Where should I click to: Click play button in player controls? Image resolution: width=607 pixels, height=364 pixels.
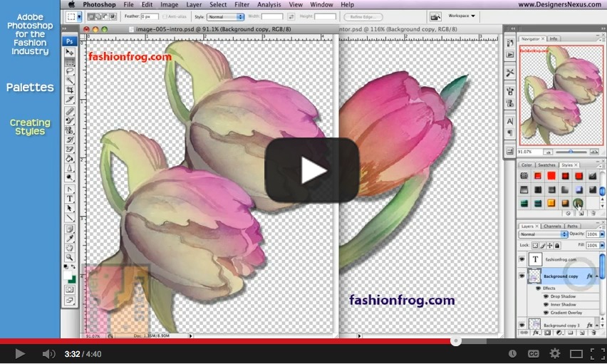point(19,353)
